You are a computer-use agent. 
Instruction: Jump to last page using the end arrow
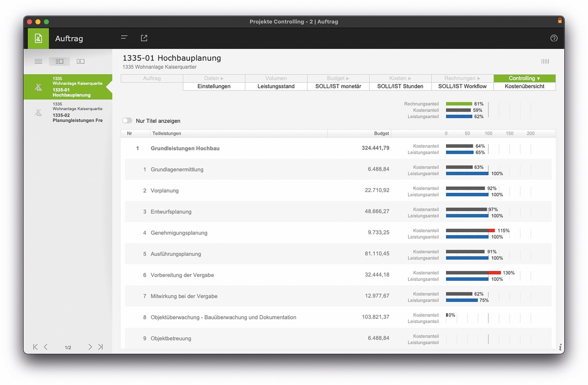pyautogui.click(x=100, y=347)
